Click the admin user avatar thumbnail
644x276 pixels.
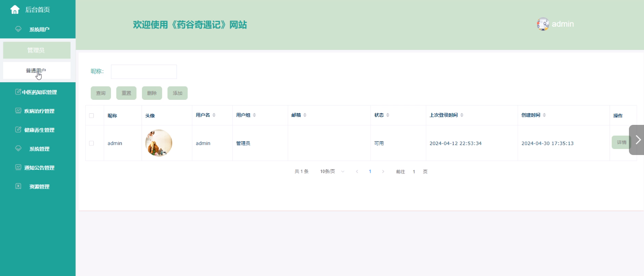tap(159, 143)
